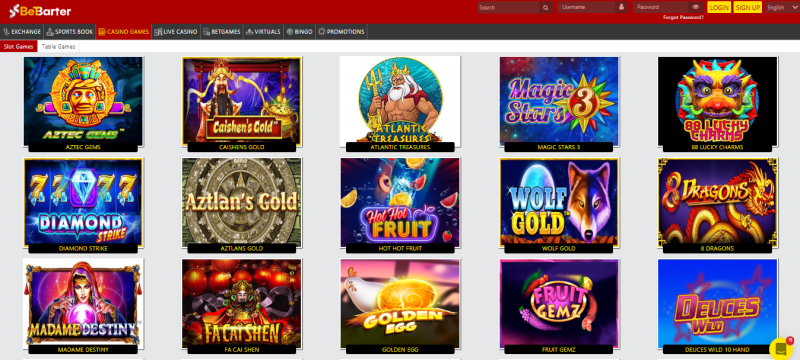Open 88 Lucky Charms game thumbnail
This screenshot has width=800, height=360.
(717, 100)
